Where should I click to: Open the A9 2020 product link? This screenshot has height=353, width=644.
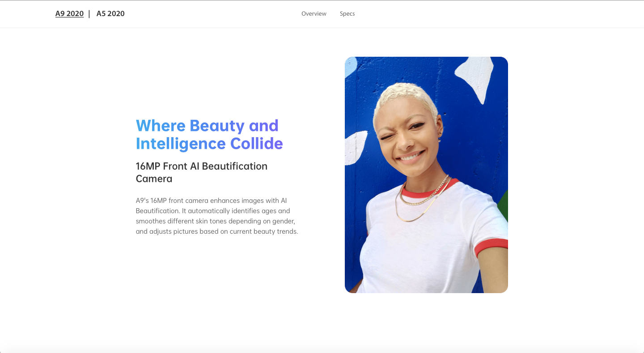[x=69, y=13]
